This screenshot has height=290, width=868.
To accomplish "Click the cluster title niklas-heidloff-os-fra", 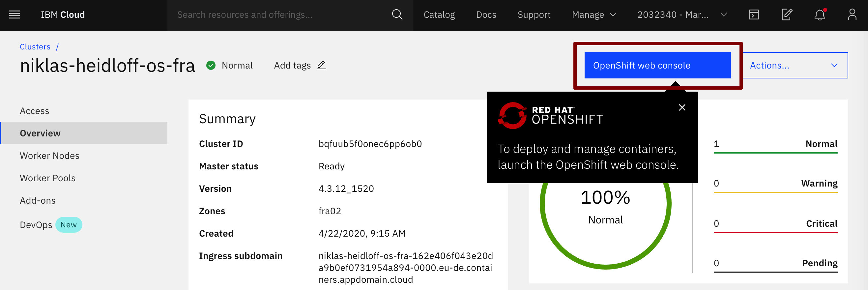I will click(x=107, y=65).
